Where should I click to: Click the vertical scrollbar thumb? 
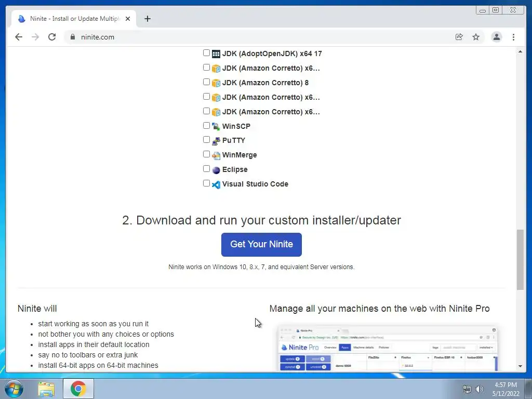(520, 260)
